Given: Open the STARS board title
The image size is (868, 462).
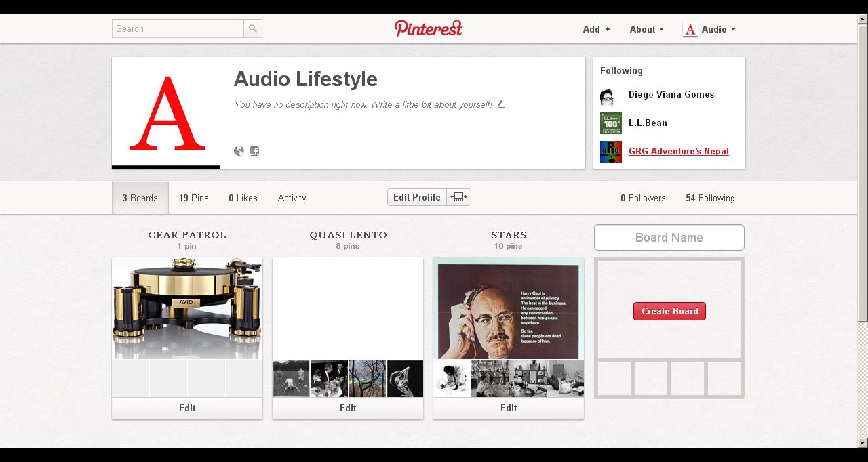Looking at the screenshot, I should [x=509, y=235].
